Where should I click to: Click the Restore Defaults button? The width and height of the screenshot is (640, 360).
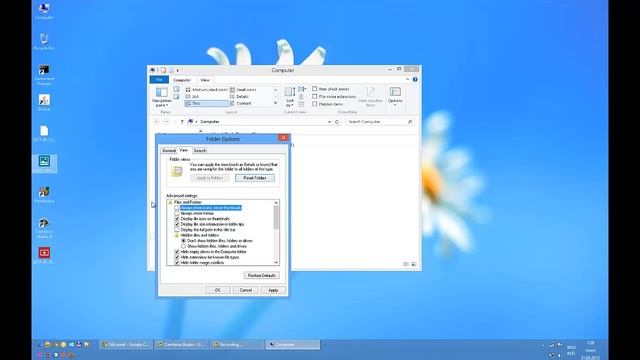[262, 276]
